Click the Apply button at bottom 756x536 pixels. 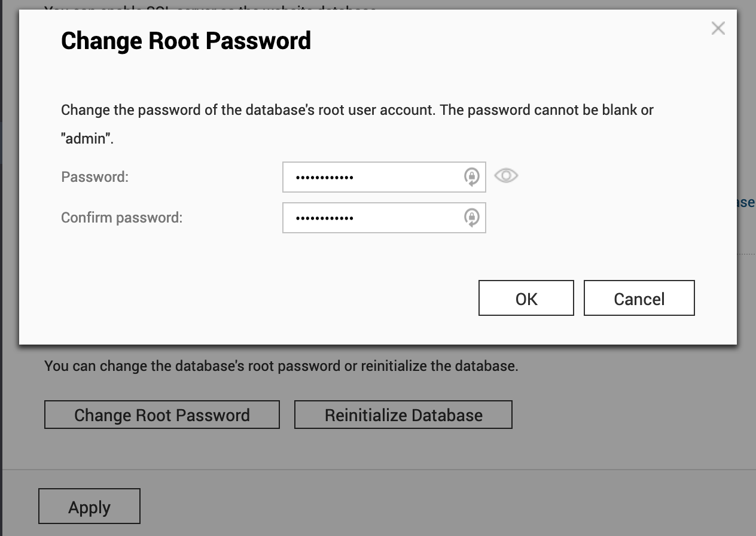click(x=89, y=506)
